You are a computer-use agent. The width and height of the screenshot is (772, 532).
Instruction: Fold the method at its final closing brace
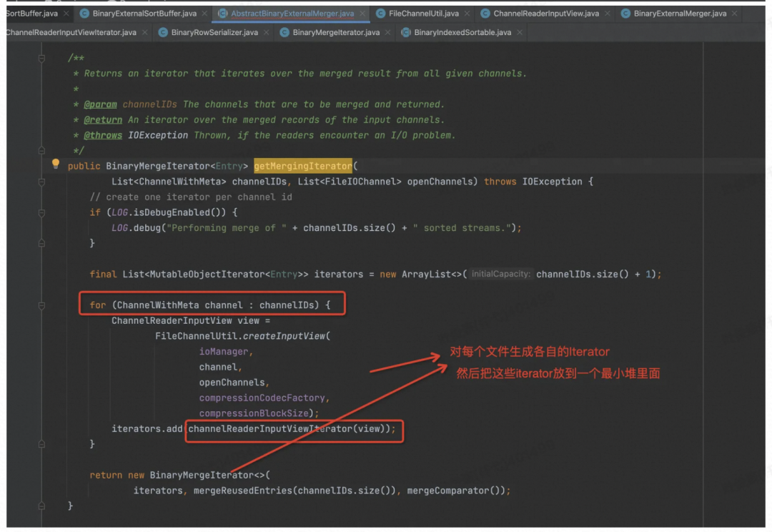42,506
